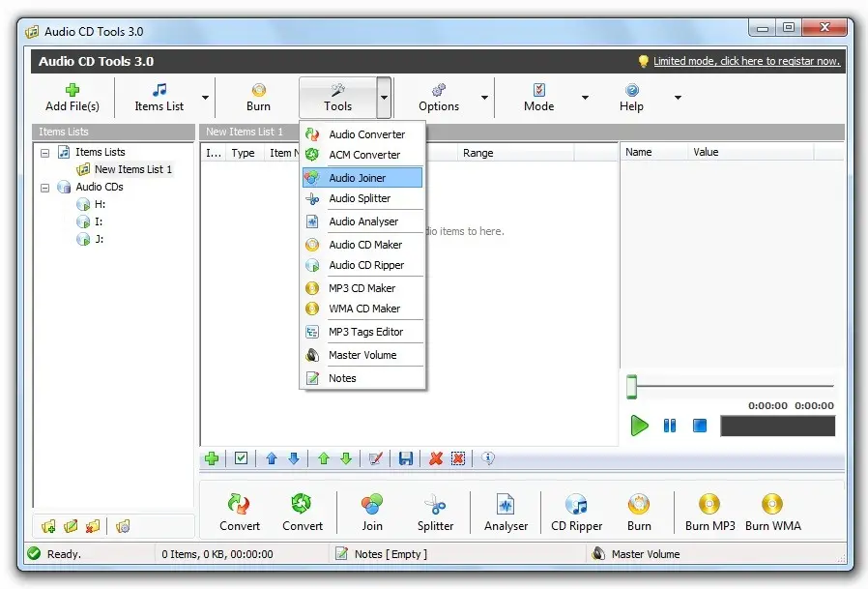Viewport: 868px width, 589px height.
Task: Expand the Items List dropdown arrow
Action: click(x=205, y=98)
